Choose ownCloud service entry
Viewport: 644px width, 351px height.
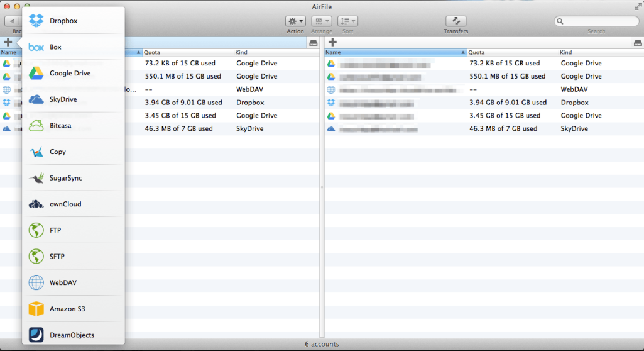(73, 204)
